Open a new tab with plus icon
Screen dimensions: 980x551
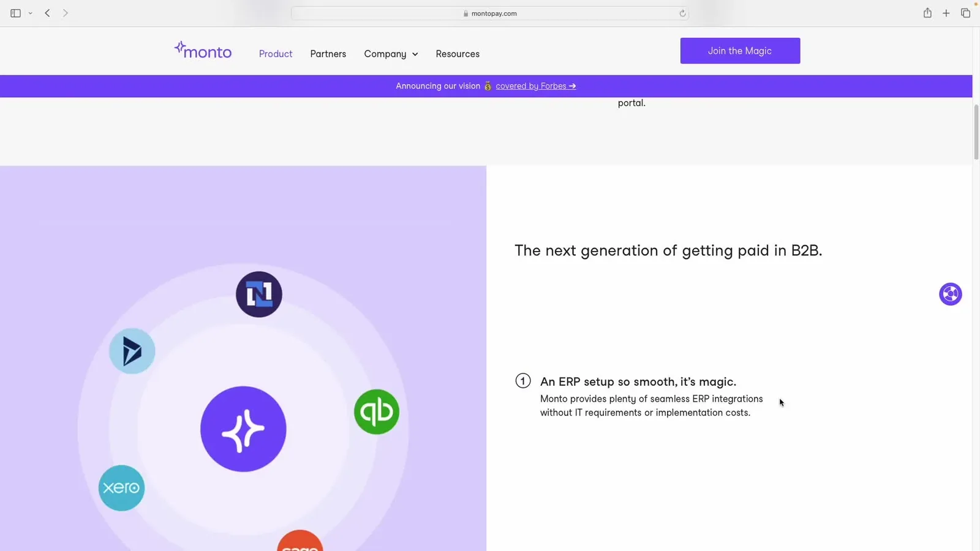click(x=946, y=13)
